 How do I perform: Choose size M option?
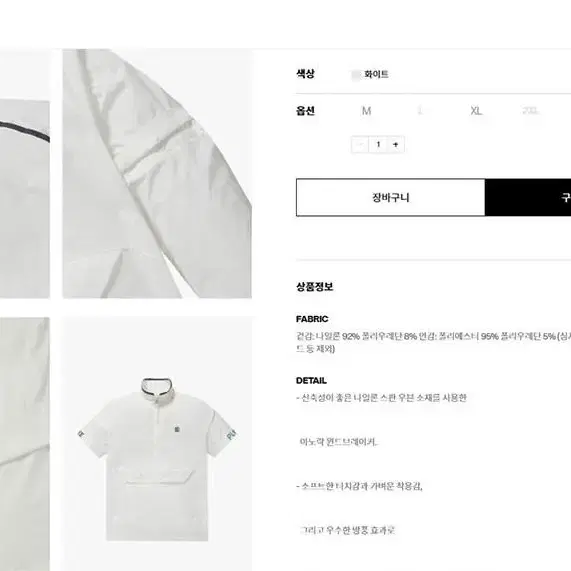(366, 111)
